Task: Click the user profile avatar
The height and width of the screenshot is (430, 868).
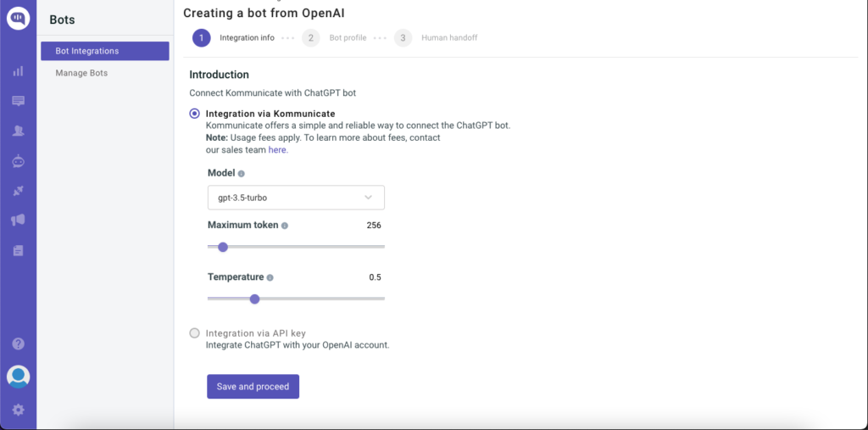Action: 19,377
